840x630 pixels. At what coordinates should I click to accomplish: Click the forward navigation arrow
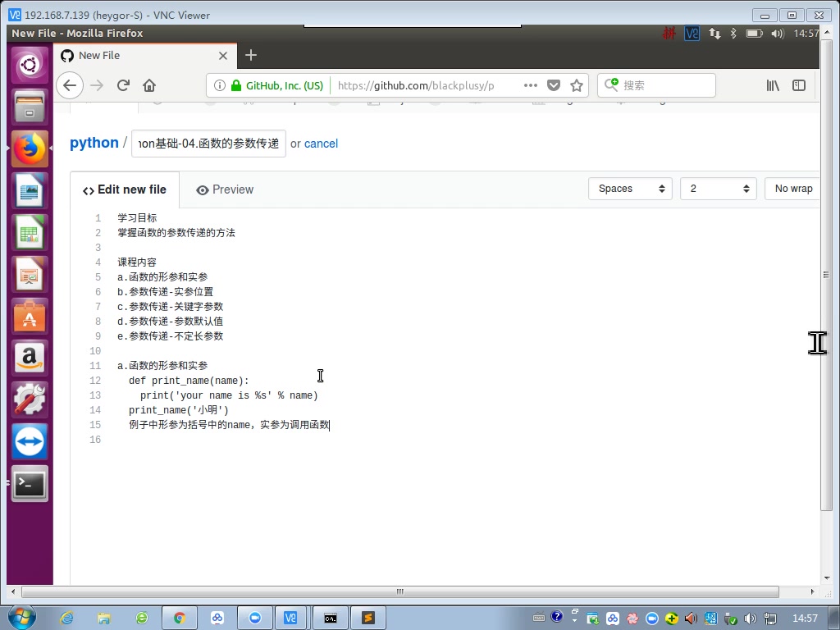(x=96, y=85)
